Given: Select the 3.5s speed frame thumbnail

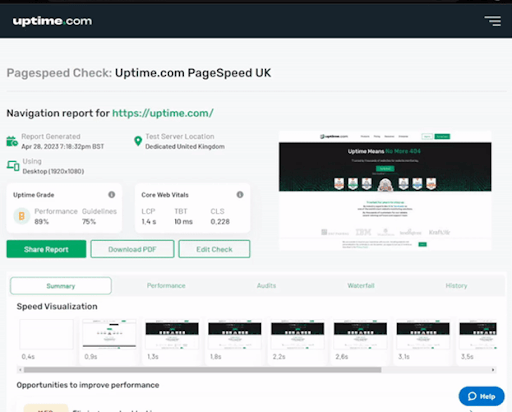Looking at the screenshot, I should point(478,334).
